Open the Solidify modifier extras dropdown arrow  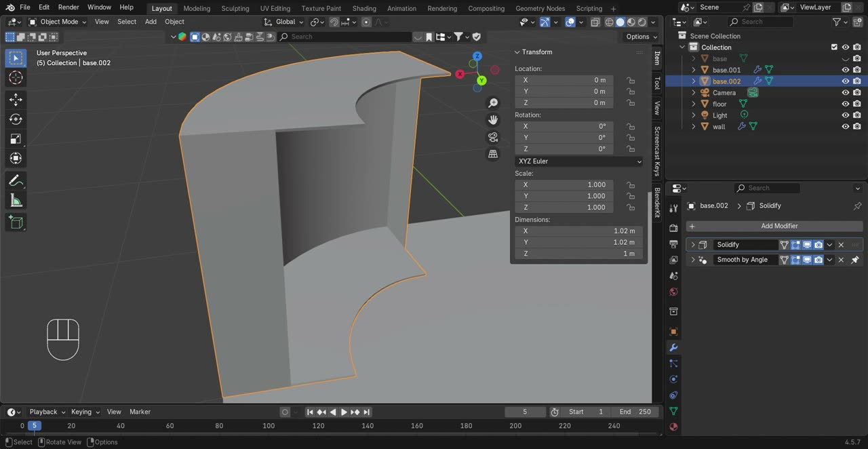(x=829, y=245)
